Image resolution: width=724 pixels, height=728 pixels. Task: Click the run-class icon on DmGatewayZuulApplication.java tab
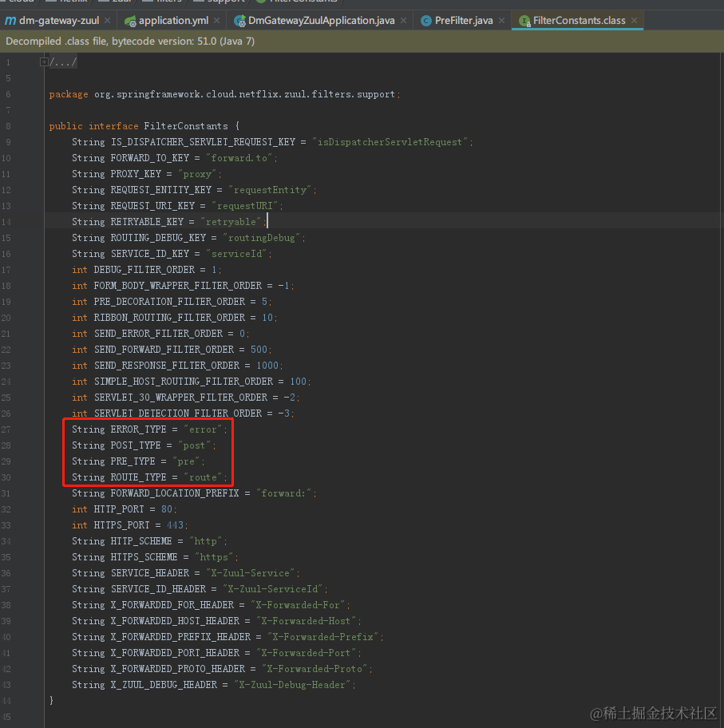(x=239, y=21)
